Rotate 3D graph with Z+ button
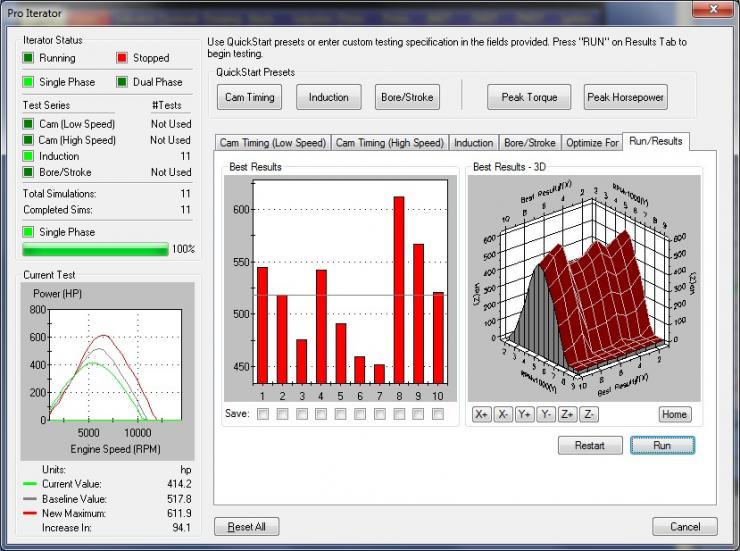Image resolution: width=740 pixels, height=551 pixels. 567,414
